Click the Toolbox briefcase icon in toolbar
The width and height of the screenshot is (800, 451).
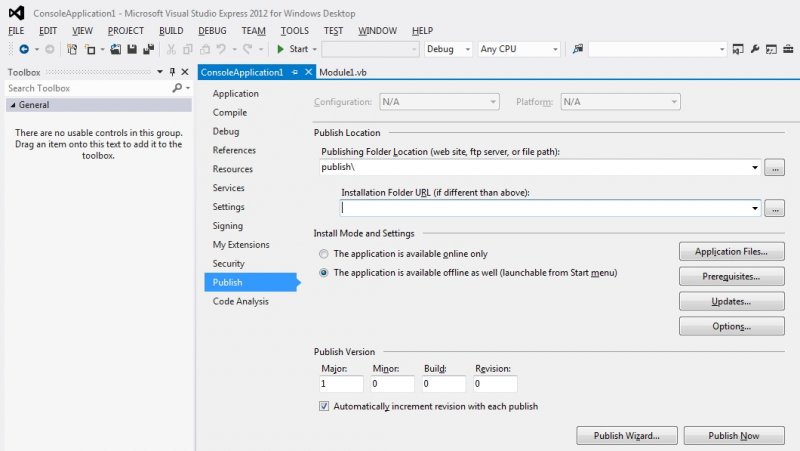[788, 49]
